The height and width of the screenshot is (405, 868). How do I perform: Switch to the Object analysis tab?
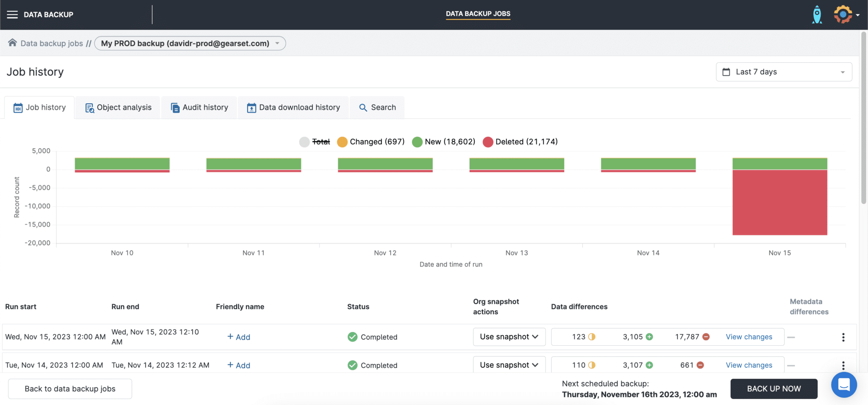[x=118, y=108]
